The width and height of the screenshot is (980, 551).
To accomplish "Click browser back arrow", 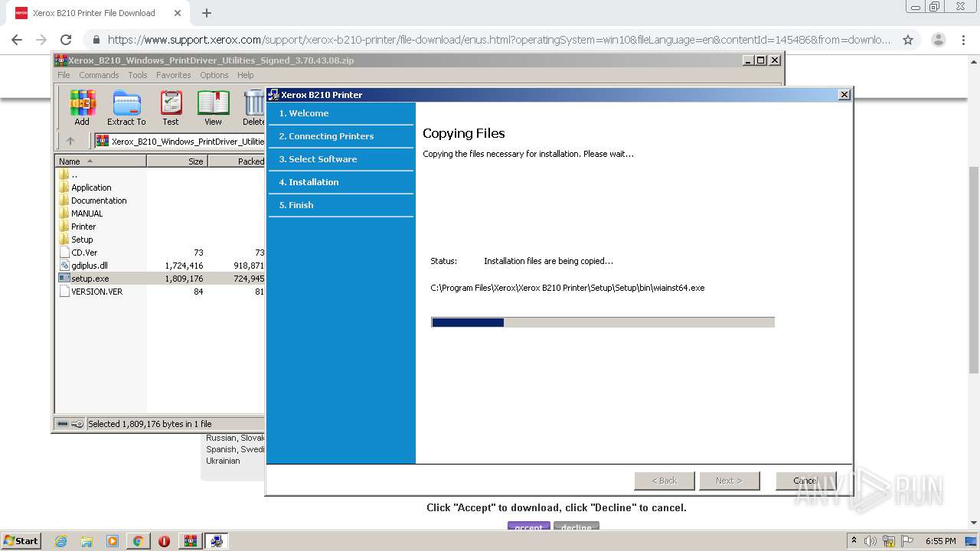I will (x=17, y=40).
